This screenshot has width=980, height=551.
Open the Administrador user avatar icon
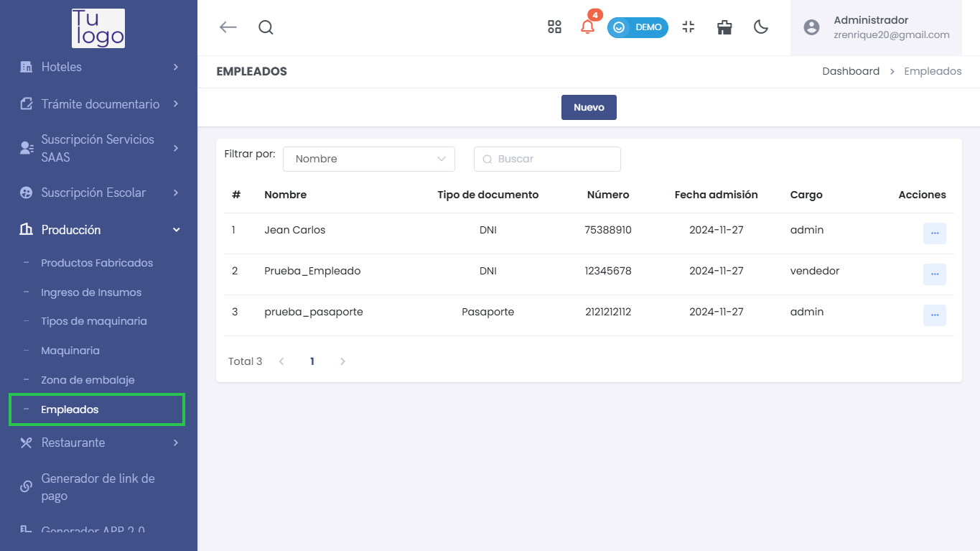coord(811,27)
